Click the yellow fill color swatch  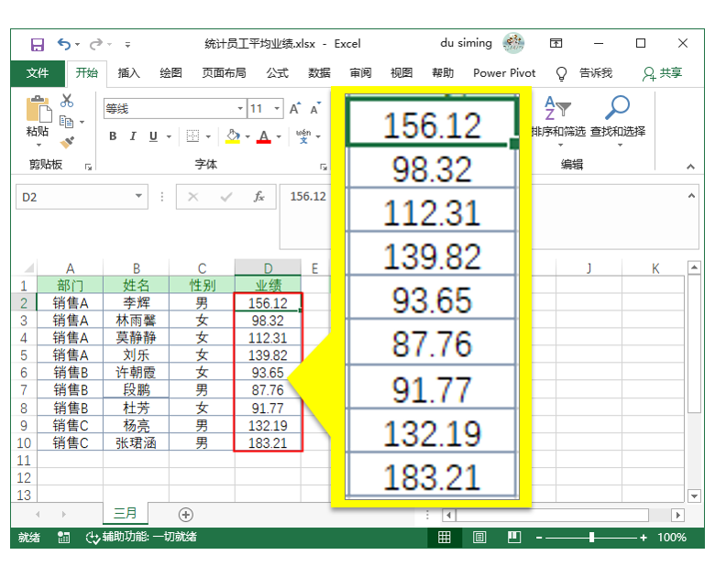point(233,142)
